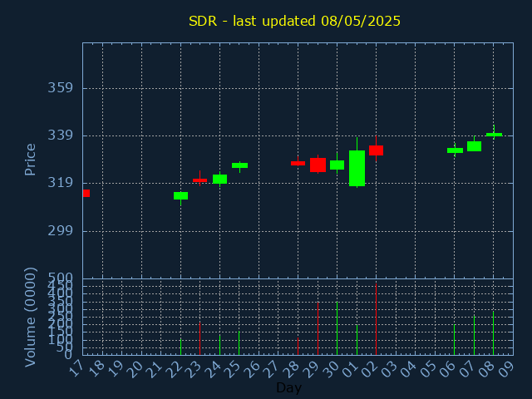Select the tall green candlestick for day 01
The image size is (532, 399).
pyautogui.click(x=357, y=168)
